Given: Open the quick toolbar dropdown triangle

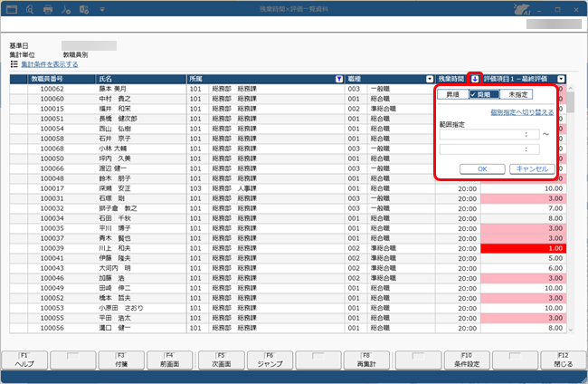Looking at the screenshot, I should point(102,9).
